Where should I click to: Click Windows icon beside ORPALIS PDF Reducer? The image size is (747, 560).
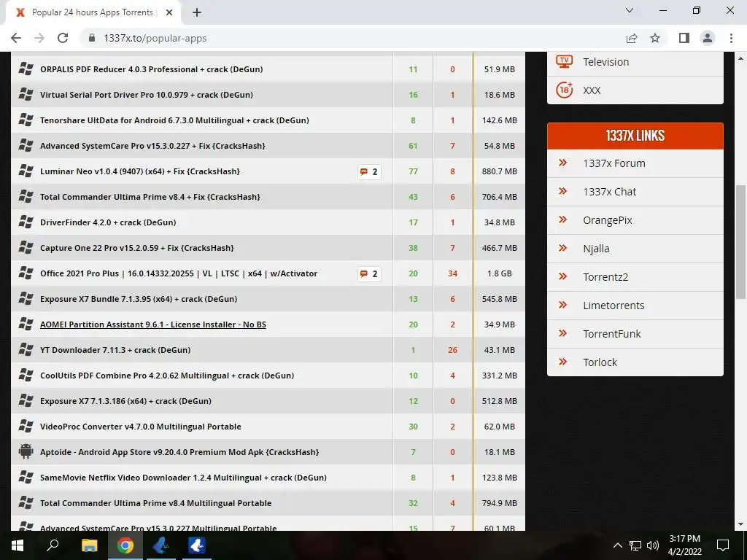click(26, 69)
